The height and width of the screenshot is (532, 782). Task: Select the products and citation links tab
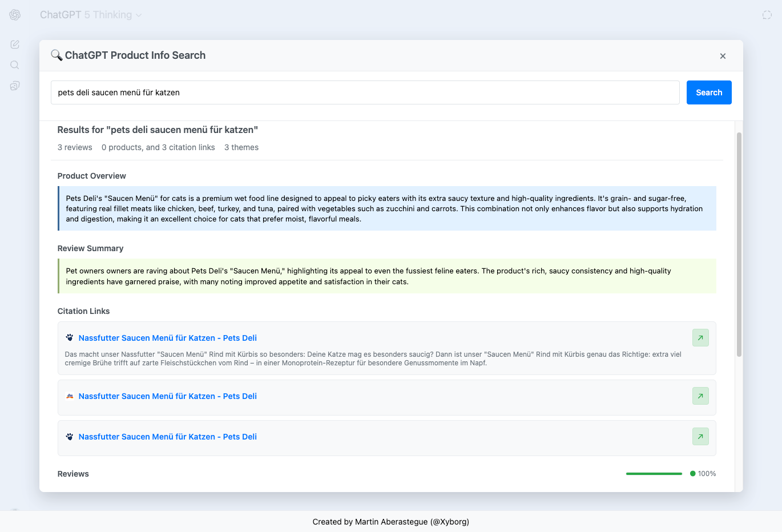(x=158, y=147)
